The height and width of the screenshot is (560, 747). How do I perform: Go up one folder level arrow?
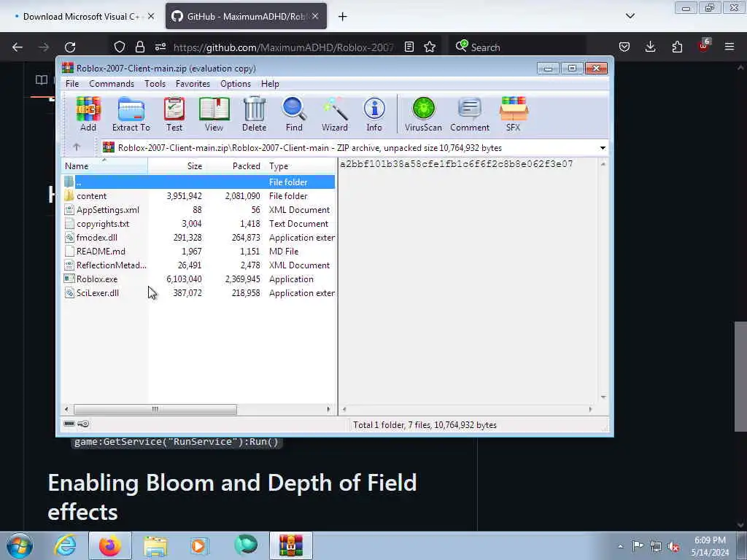77,147
